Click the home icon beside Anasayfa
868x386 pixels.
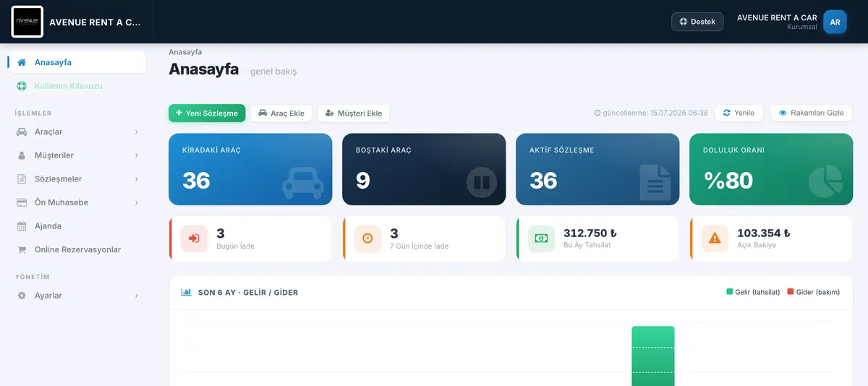click(x=22, y=62)
